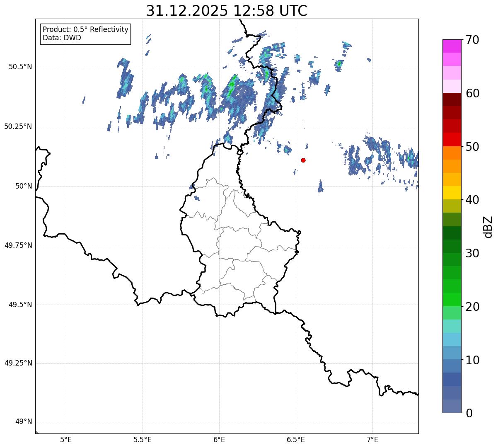
Task: Click the title "31.12.2025 12:58 UTC"
Action: pos(227,10)
